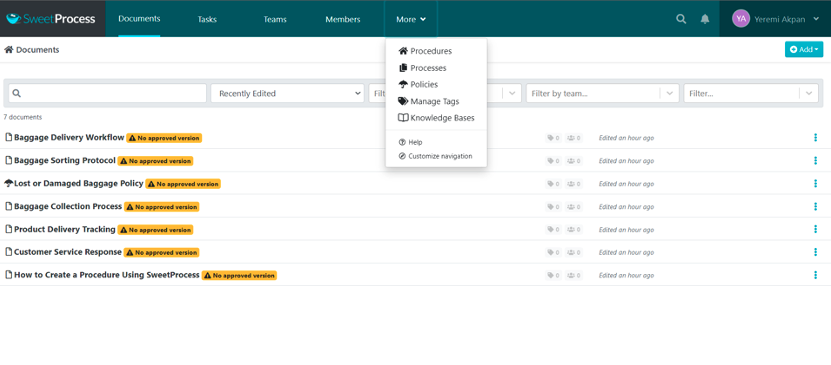Click tag count icon on Baggage Delivery Workflow row

point(553,138)
